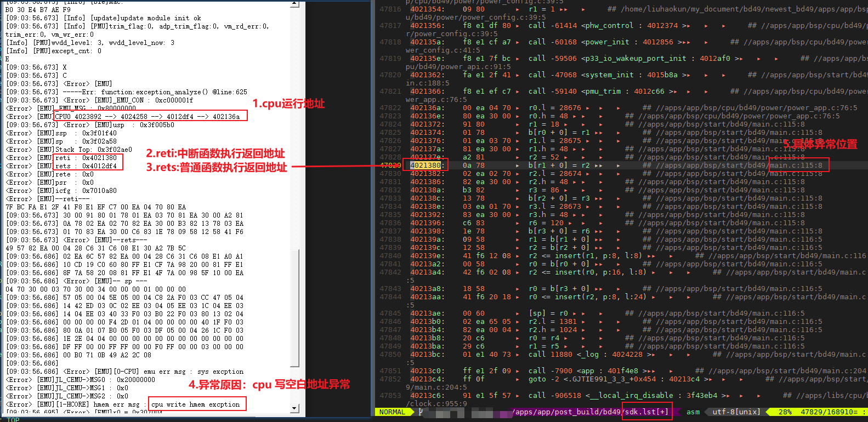Click the vertical split divider between panes

[373, 208]
